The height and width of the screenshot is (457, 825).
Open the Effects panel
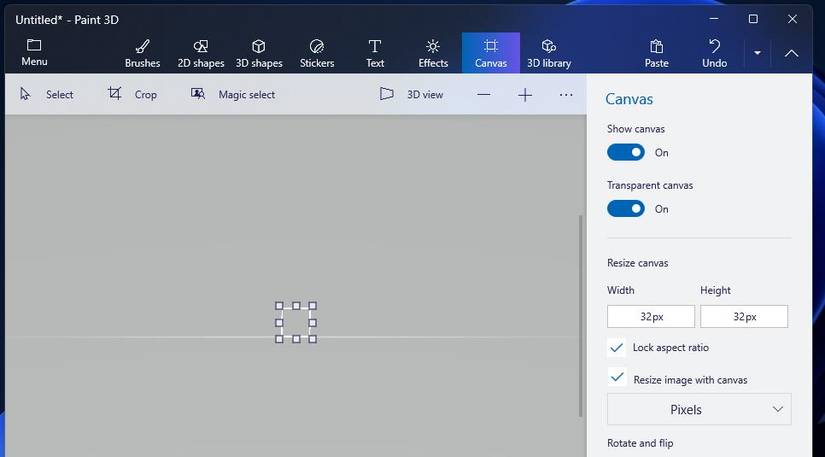[433, 53]
